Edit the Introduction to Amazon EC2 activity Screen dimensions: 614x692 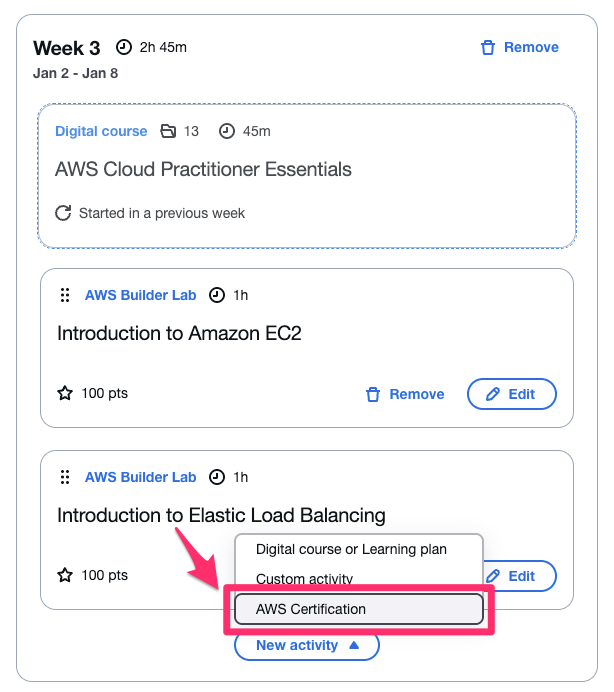(511, 394)
